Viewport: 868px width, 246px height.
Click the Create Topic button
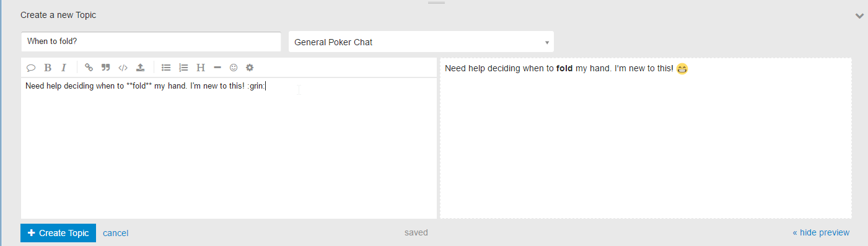point(58,233)
